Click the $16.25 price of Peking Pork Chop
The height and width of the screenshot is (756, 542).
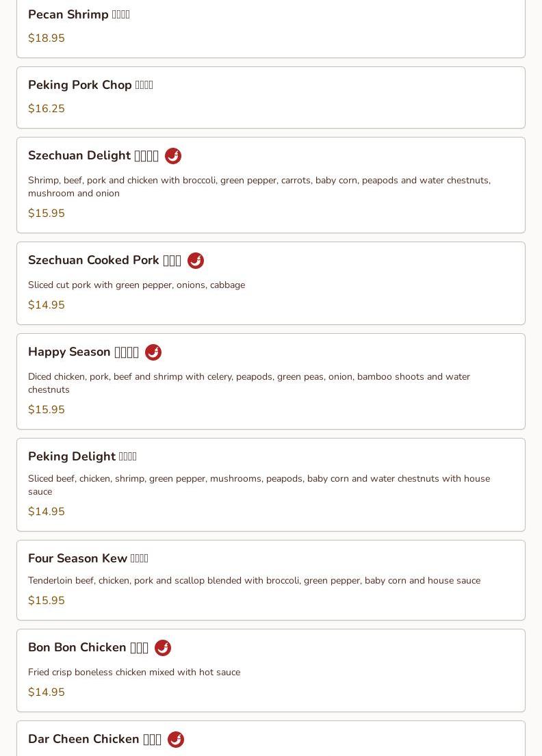click(47, 109)
